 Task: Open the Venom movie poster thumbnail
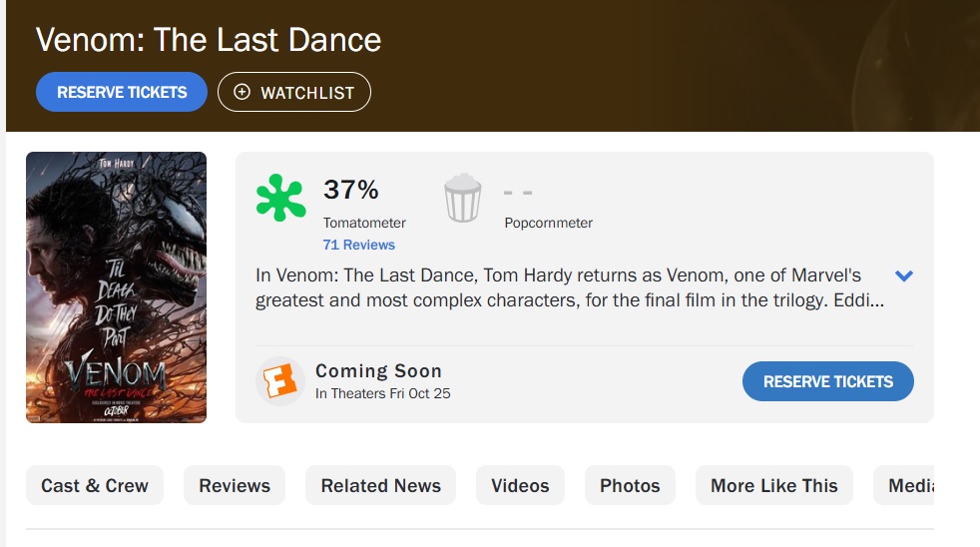pyautogui.click(x=116, y=287)
